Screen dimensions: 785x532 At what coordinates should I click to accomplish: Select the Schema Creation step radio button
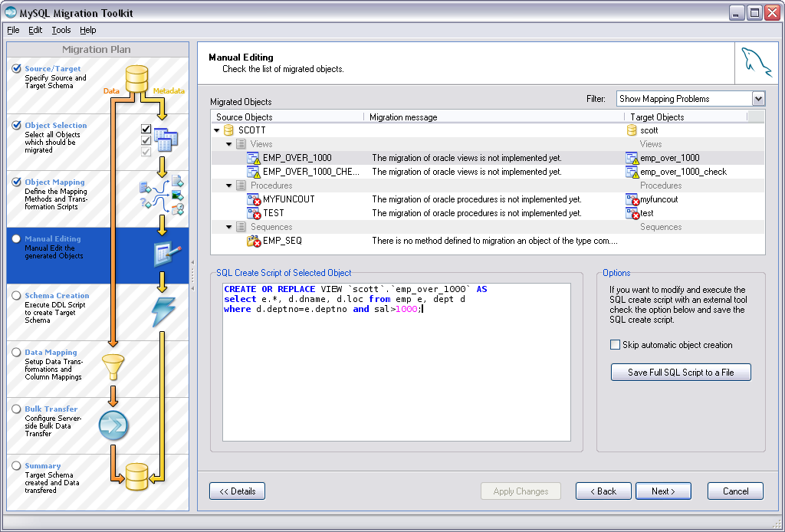pyautogui.click(x=17, y=295)
